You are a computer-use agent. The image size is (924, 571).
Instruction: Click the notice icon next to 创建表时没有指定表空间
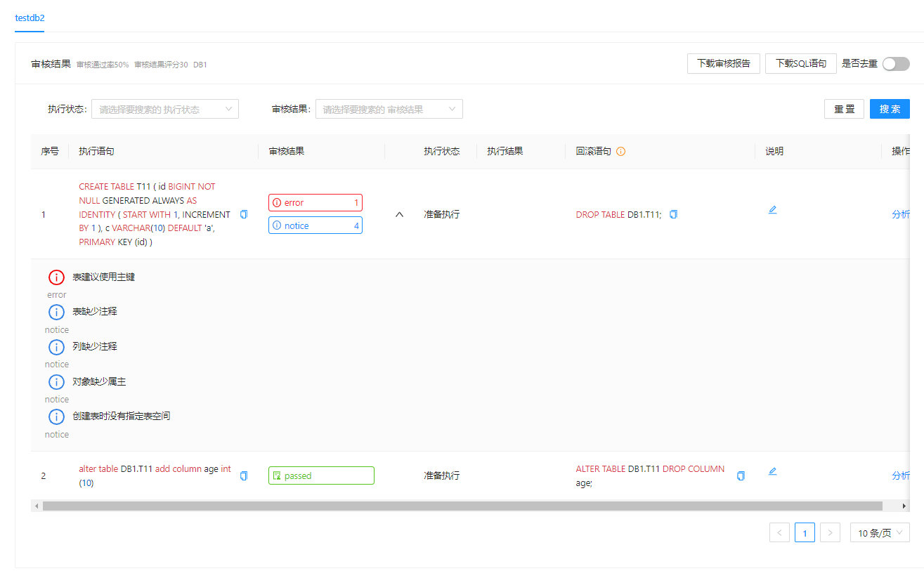pos(56,416)
